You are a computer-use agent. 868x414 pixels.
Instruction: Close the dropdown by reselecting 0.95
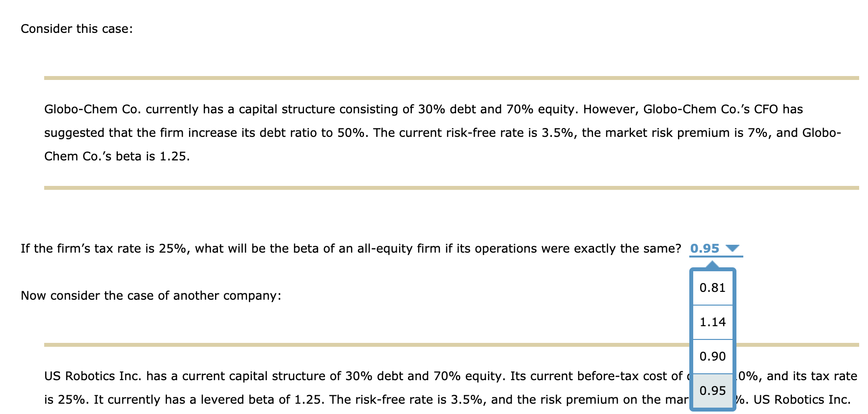pos(712,391)
